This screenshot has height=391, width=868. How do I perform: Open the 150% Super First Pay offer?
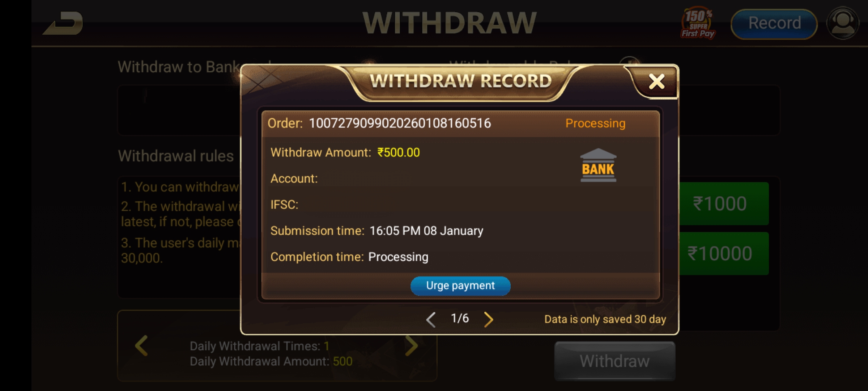[698, 23]
